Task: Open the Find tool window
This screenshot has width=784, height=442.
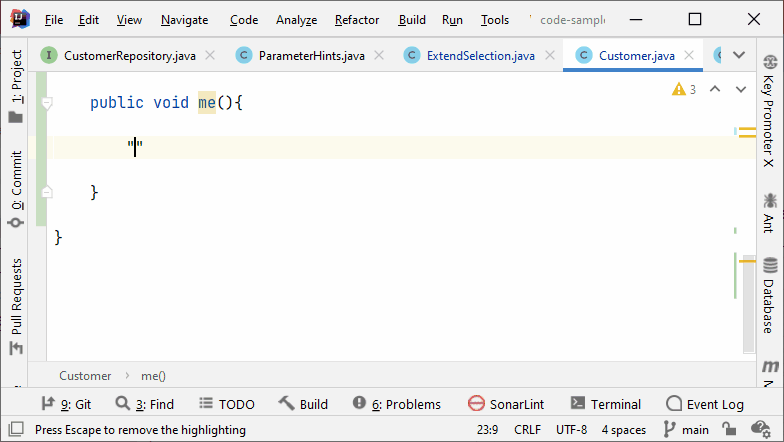Action: 144,404
